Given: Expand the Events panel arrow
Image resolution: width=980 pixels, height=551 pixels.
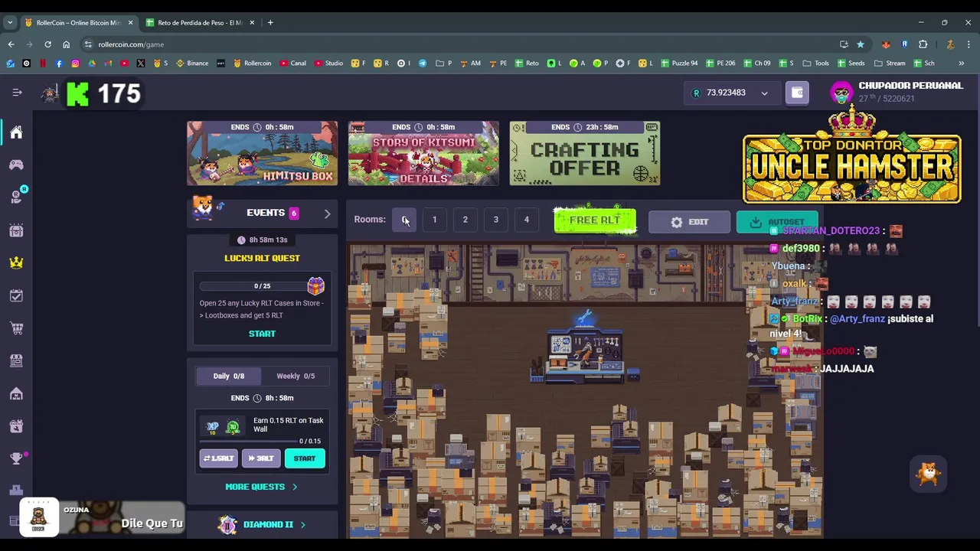Looking at the screenshot, I should [327, 214].
